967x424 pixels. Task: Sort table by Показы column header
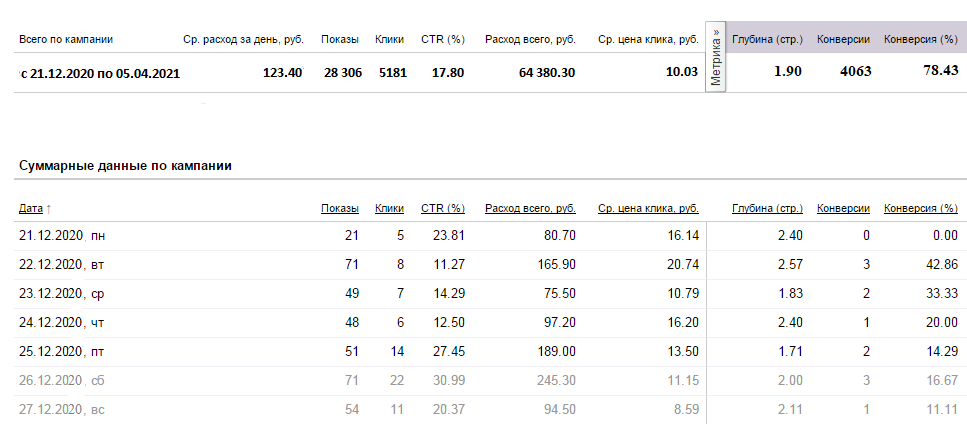click(x=340, y=209)
